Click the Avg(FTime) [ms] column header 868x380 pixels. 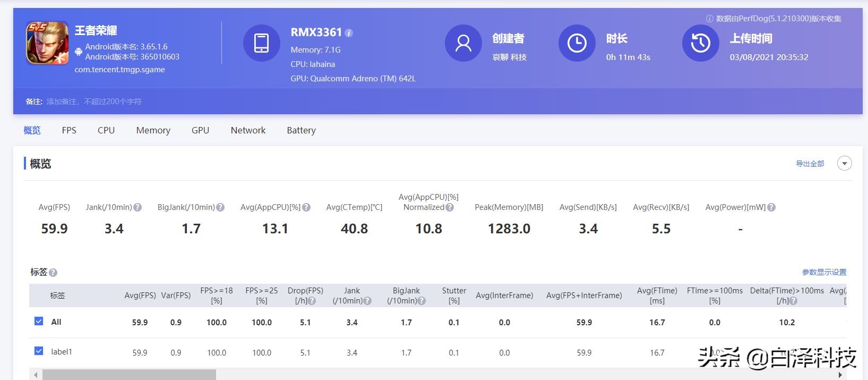click(x=657, y=295)
